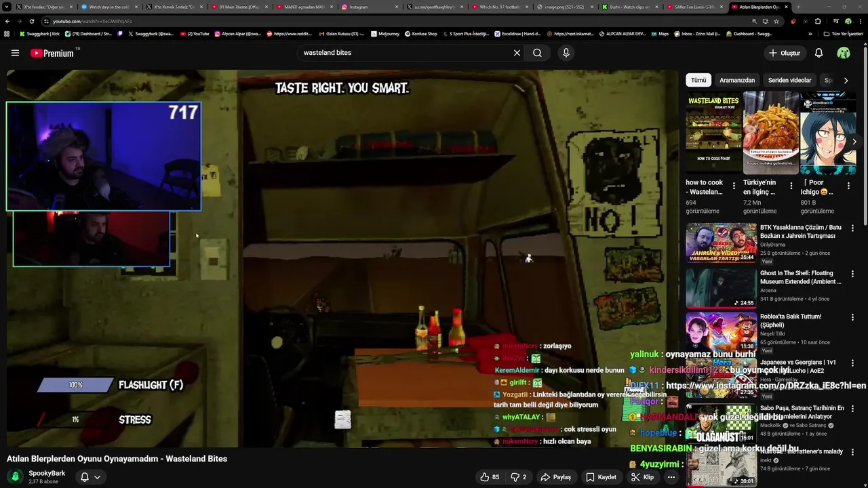The height and width of the screenshot is (488, 868).
Task: Open options for Türkiye'nin en ilginç short
Action: (791, 185)
